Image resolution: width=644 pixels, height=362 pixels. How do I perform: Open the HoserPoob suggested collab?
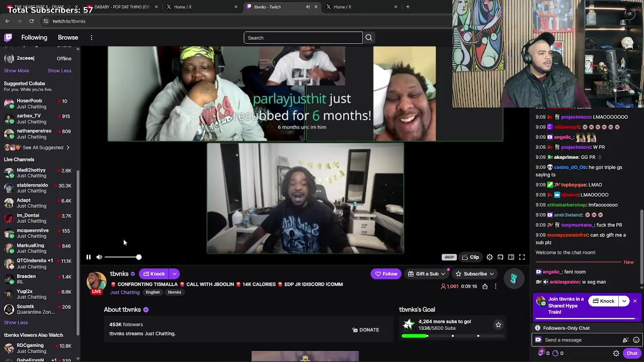click(38, 104)
